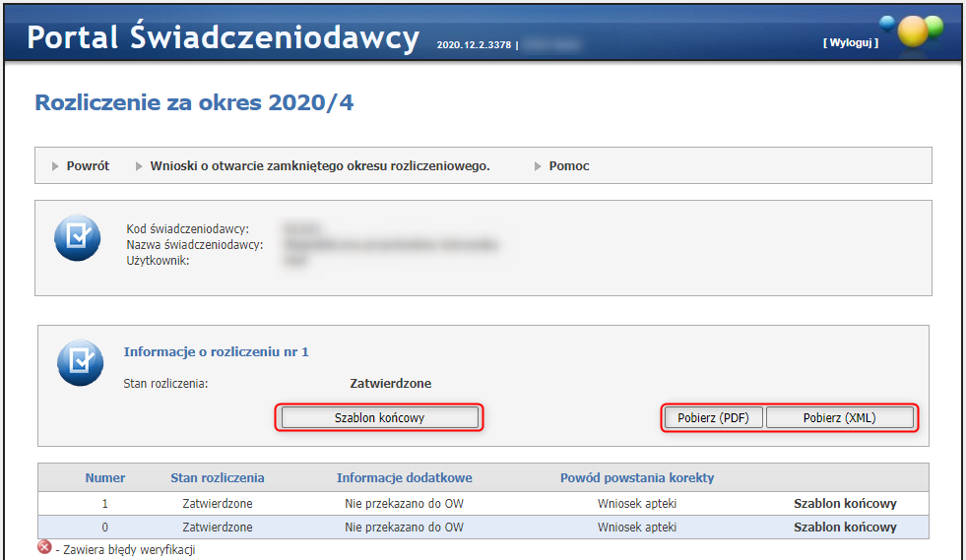This screenshot has height=560, width=966.
Task: Click the Stan rozliczenia column header
Action: coord(218,478)
